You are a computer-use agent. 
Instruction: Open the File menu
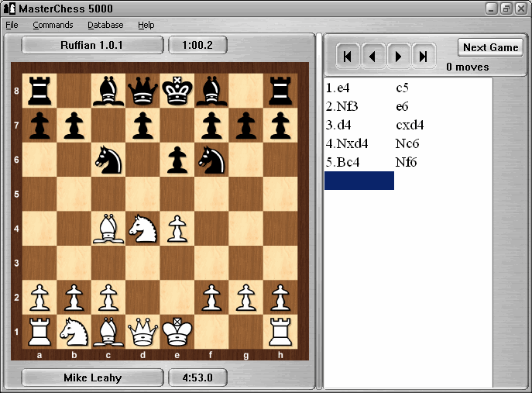(x=12, y=25)
